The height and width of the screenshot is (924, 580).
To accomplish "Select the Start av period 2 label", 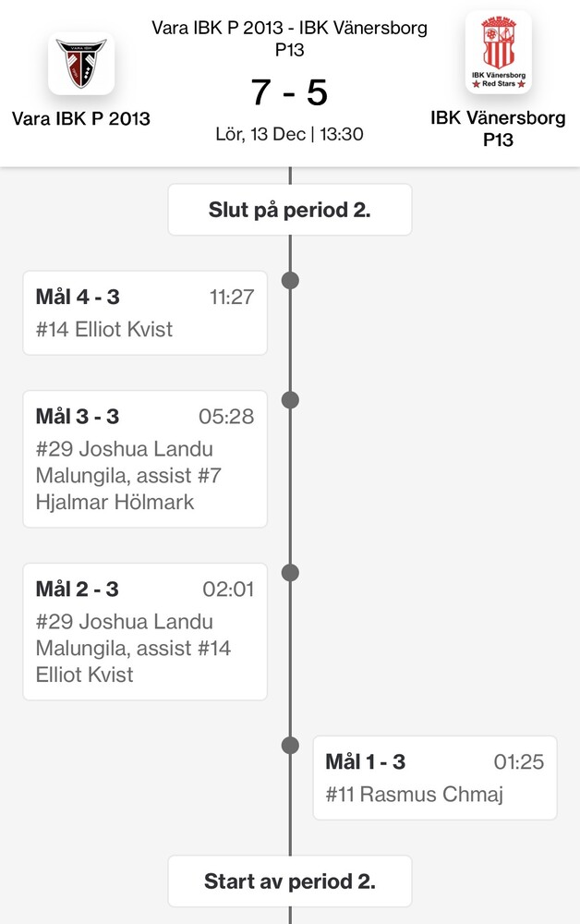I will tap(289, 881).
